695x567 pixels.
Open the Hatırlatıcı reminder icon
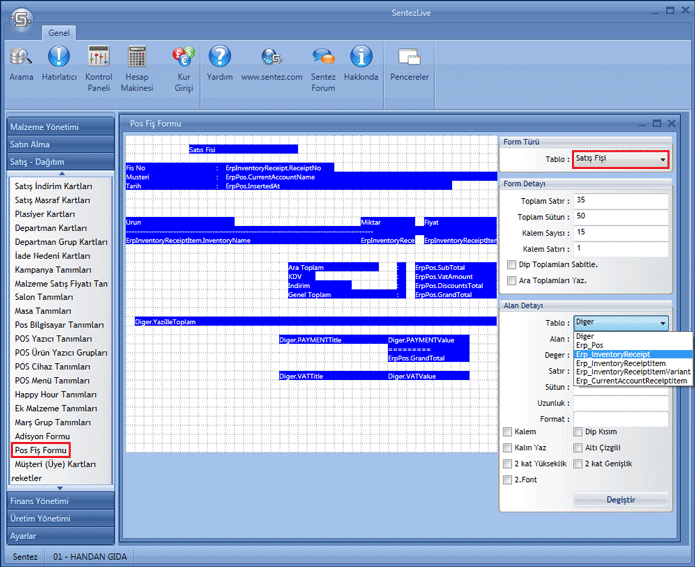(x=59, y=58)
